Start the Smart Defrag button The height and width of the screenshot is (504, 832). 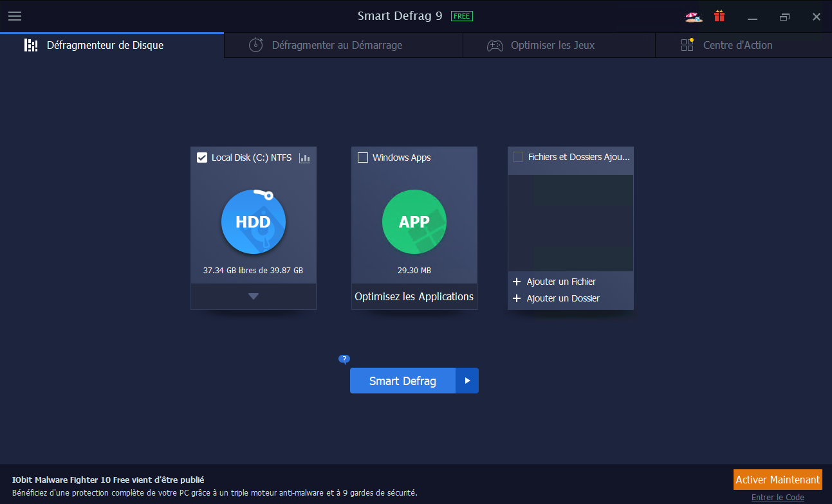[403, 381]
